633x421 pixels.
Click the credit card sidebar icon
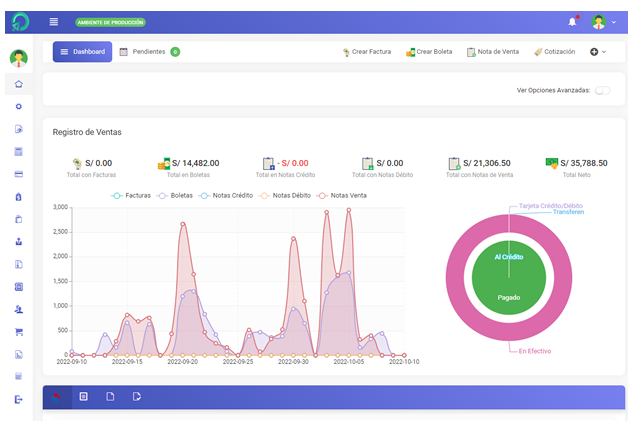18,173
